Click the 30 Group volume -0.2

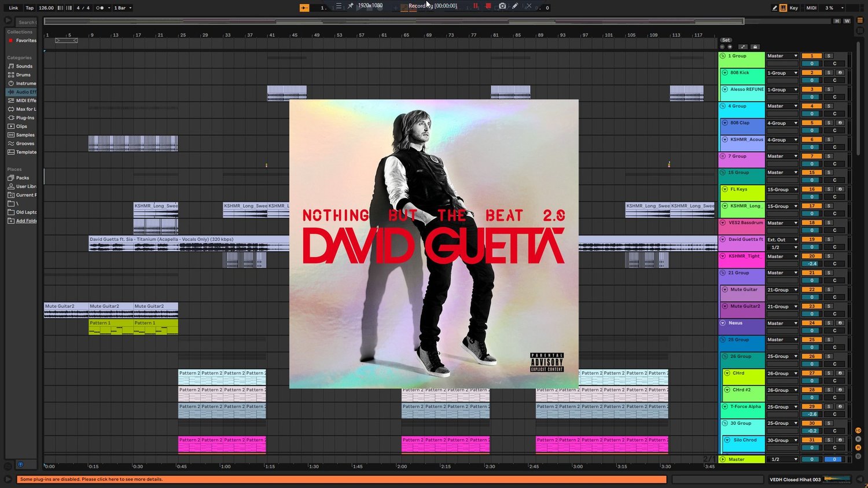812,431
